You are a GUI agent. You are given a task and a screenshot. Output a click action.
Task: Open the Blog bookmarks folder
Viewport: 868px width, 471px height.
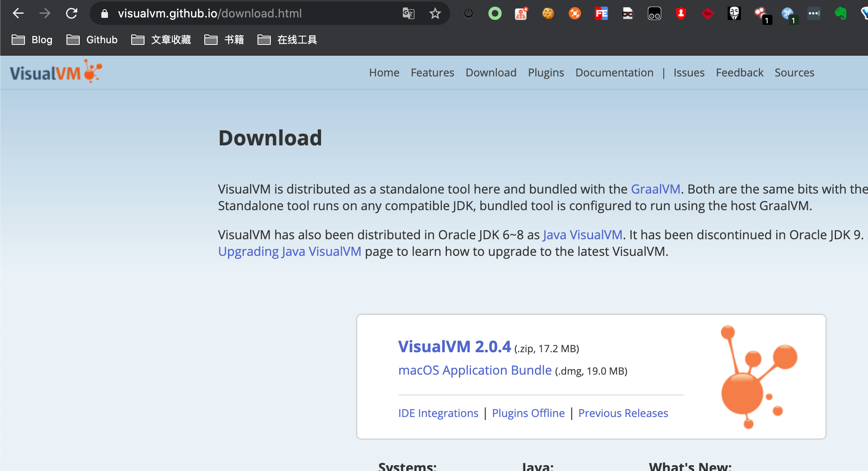point(32,40)
